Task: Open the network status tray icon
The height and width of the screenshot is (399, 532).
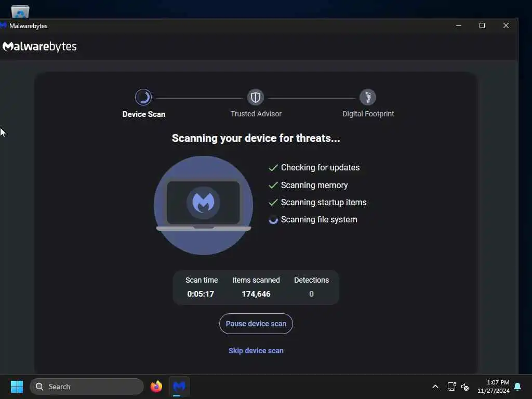Action: (451, 387)
